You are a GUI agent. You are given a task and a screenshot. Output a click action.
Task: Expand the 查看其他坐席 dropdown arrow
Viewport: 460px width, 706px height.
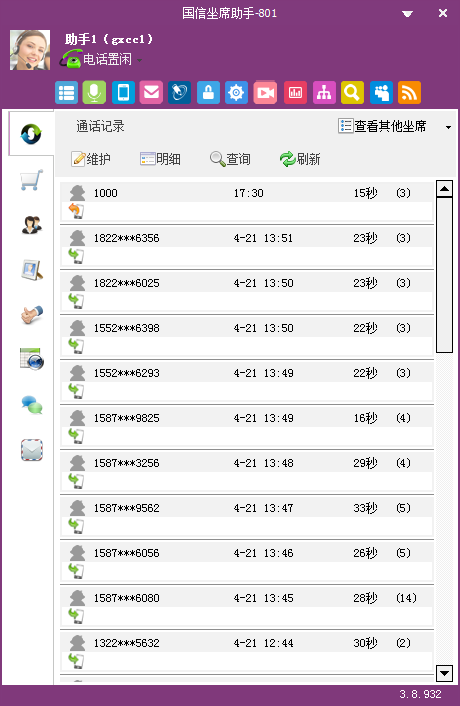pos(448,127)
